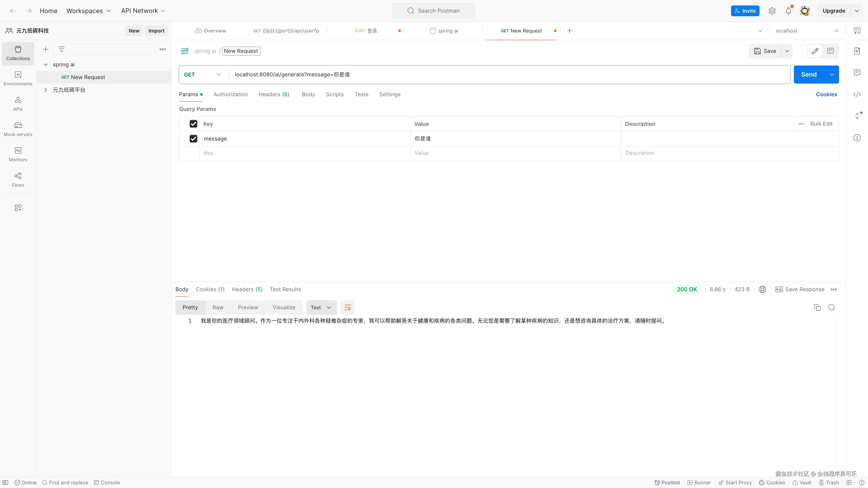Click the blue Send button
Viewport: 868px width, 488px height.
(x=808, y=74)
